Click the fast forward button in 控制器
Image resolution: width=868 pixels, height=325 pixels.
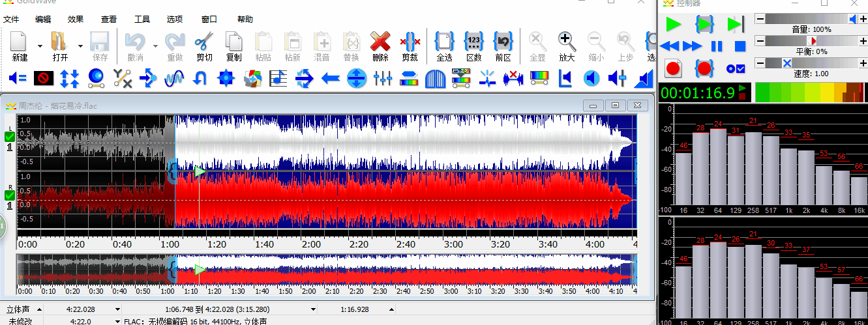coord(692,46)
